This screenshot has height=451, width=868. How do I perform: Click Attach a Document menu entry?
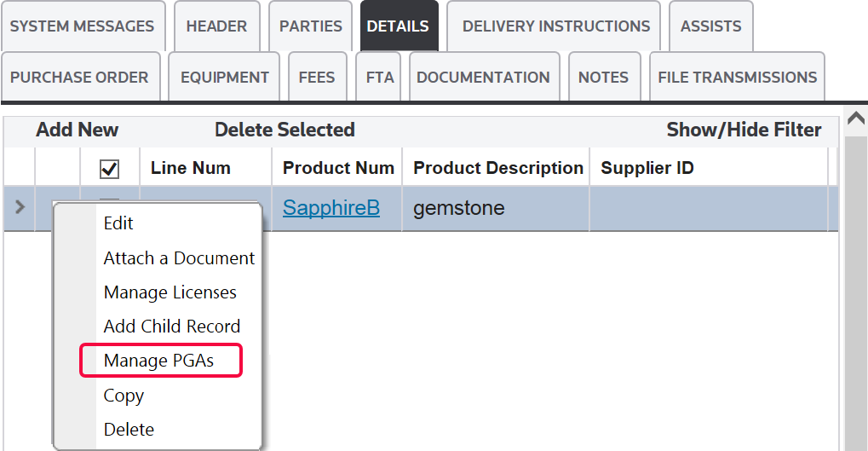179,258
